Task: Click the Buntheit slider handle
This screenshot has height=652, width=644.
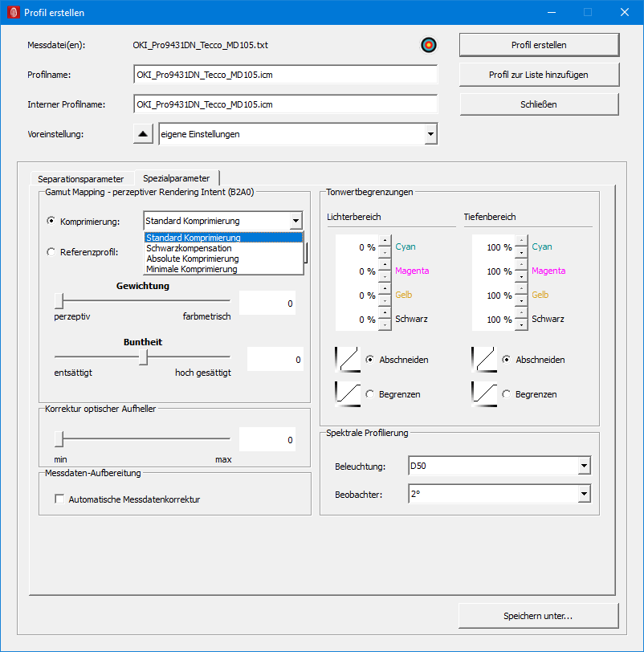Action: 143,357
